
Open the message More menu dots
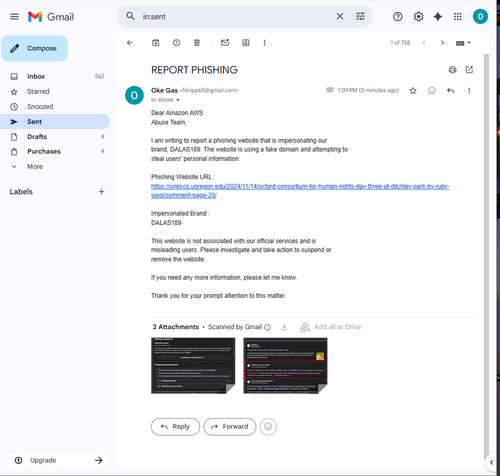[x=469, y=90]
